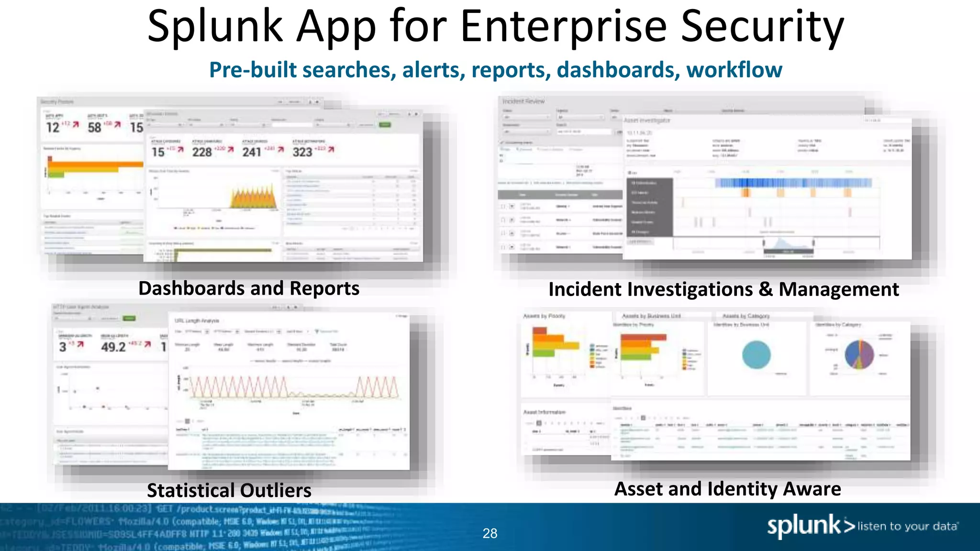This screenshot has height=551, width=980.
Task: Expand the first event row in Incident Review
Action: 512,206
